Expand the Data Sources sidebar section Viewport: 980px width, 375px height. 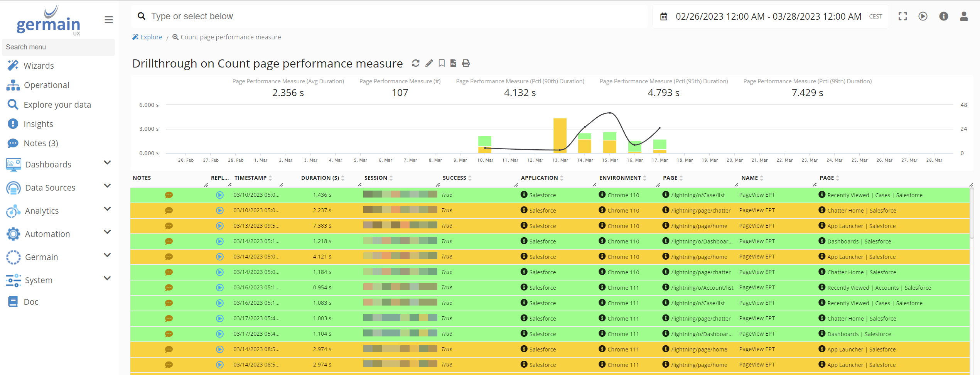[107, 186]
